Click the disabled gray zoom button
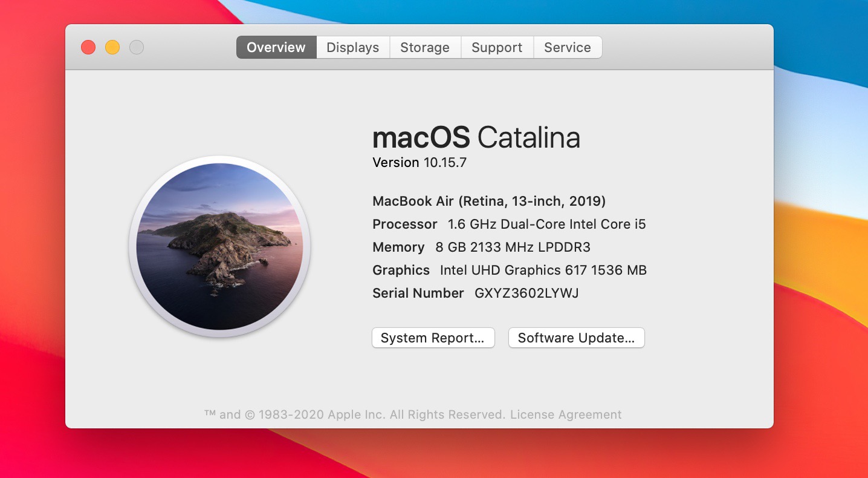The height and width of the screenshot is (478, 868). [x=137, y=47]
